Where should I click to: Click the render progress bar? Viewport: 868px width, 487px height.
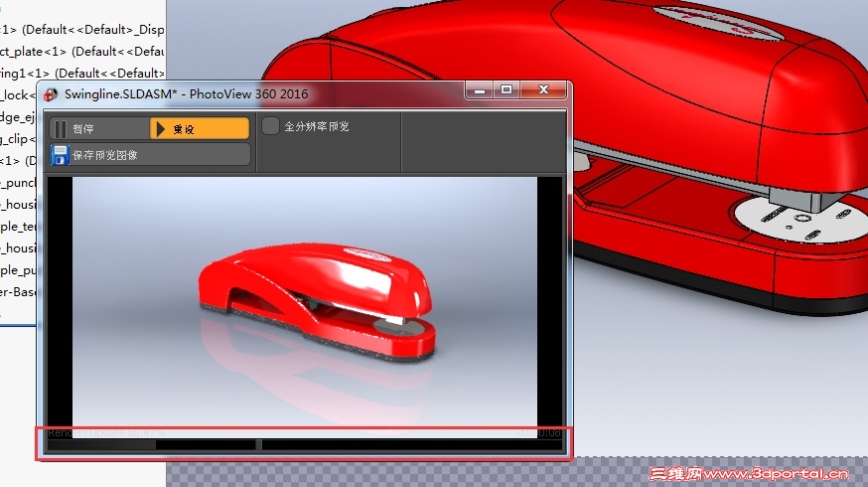click(x=305, y=444)
